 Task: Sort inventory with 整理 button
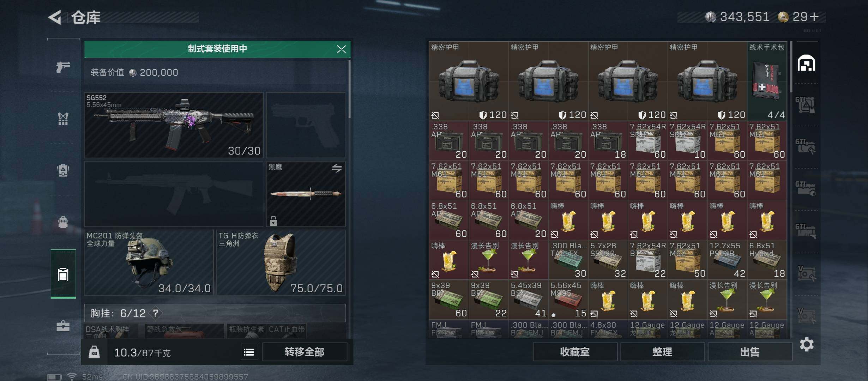click(662, 352)
